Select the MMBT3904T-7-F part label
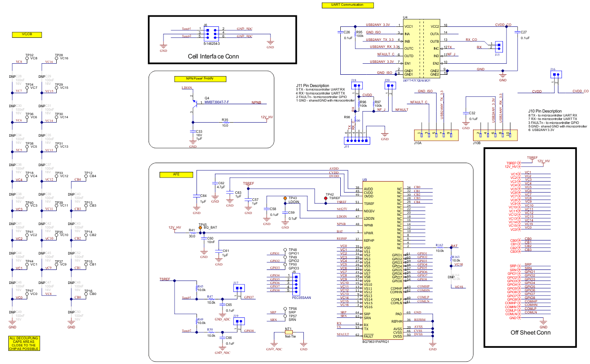 [217, 102]
